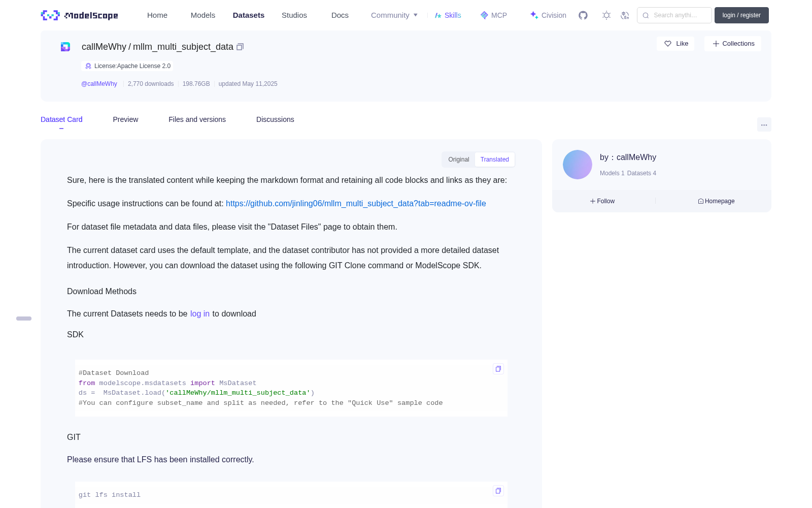
Task: Open the Skills nav item
Action: click(x=448, y=15)
